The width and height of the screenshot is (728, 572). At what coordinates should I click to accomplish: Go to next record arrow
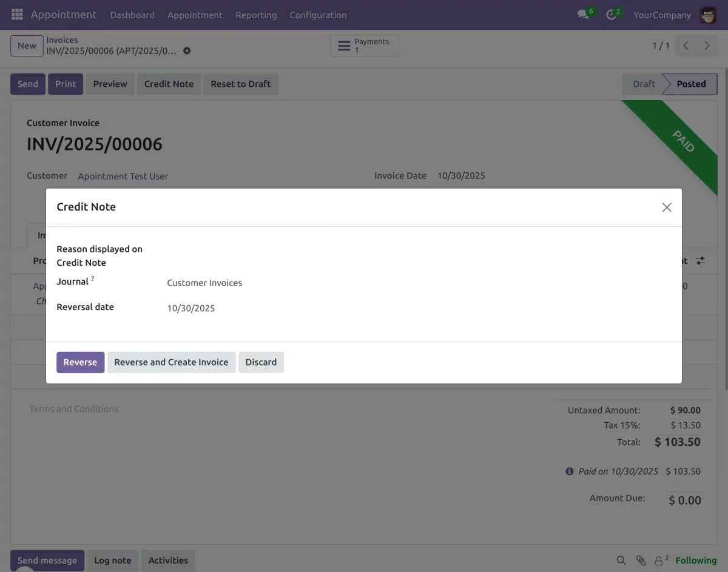707,45
